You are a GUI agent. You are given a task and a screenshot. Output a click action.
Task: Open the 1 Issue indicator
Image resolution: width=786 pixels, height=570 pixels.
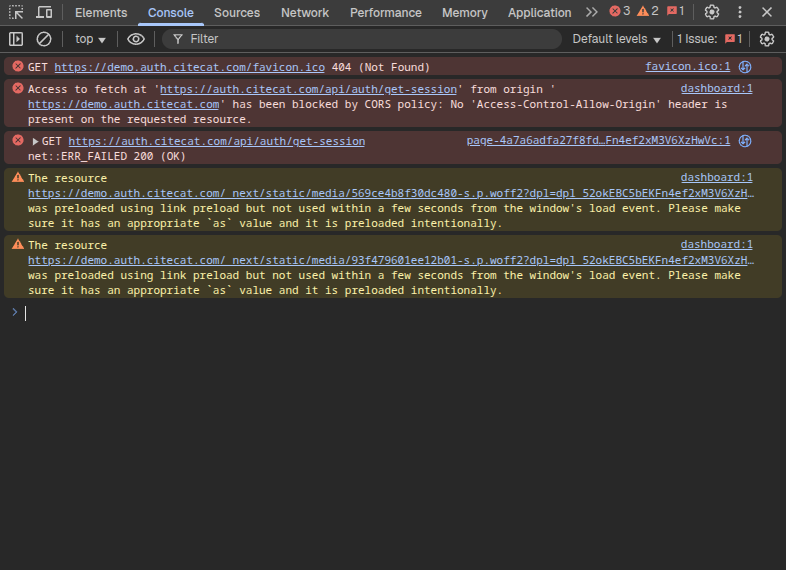pos(710,39)
